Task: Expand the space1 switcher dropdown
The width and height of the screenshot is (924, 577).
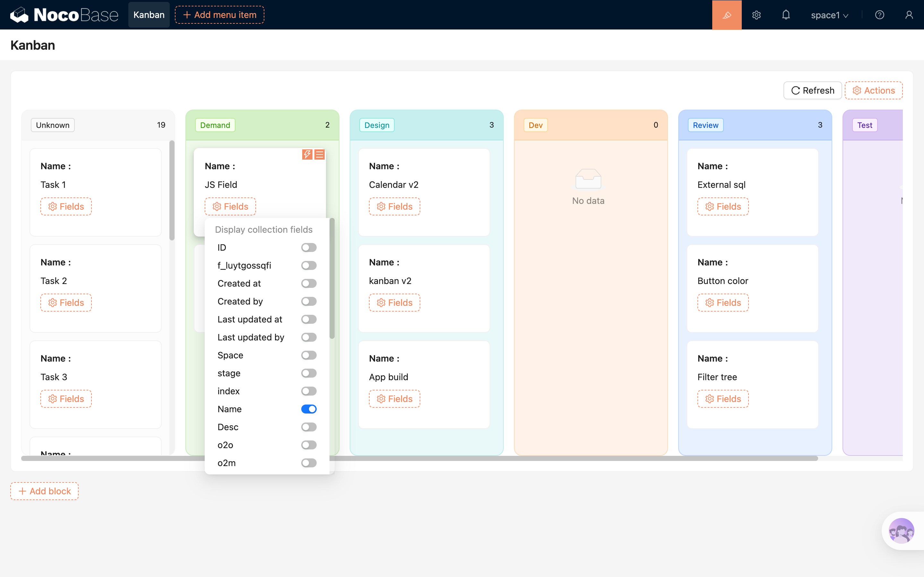Action: pos(829,15)
